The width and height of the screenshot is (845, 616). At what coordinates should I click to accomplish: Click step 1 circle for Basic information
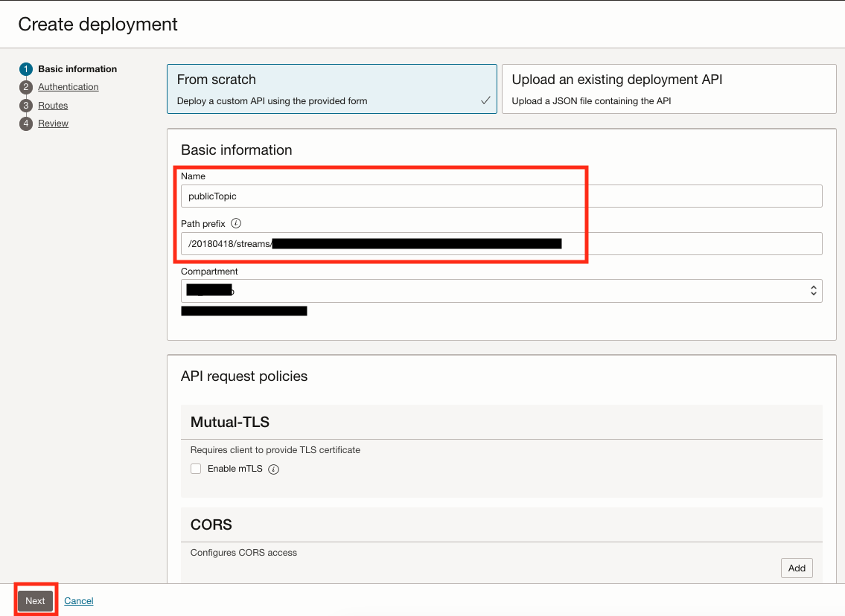pos(26,69)
